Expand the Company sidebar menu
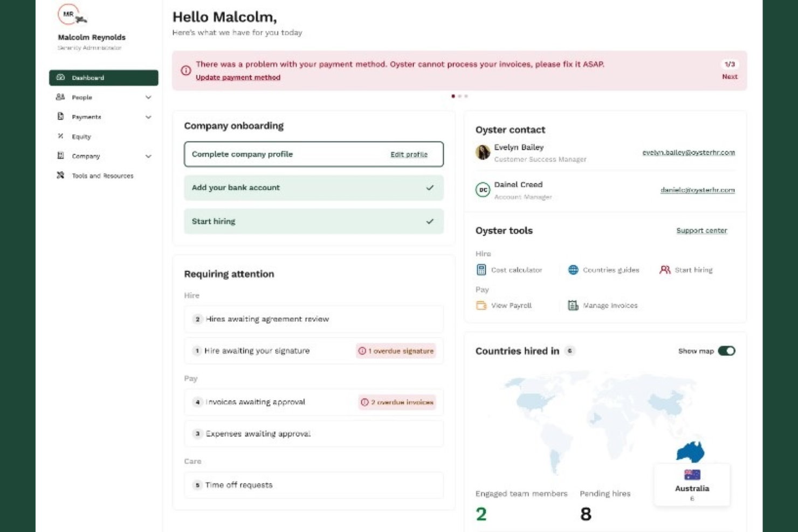 coord(148,156)
